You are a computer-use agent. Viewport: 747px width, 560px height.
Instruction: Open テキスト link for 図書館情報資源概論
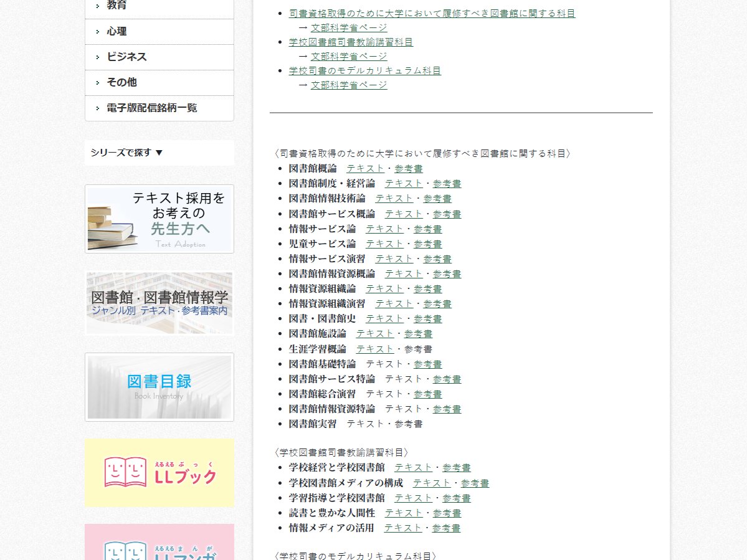point(404,274)
